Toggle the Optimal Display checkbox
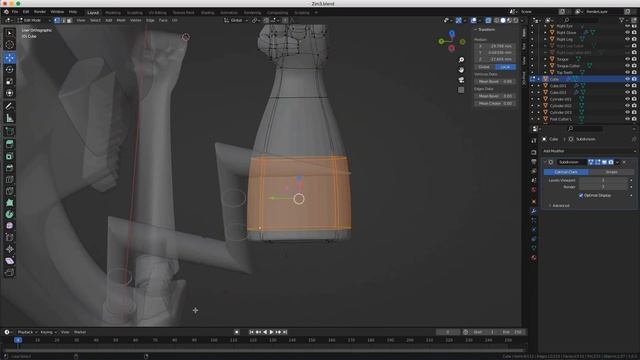Image resolution: width=640 pixels, height=360 pixels. pos(581,196)
